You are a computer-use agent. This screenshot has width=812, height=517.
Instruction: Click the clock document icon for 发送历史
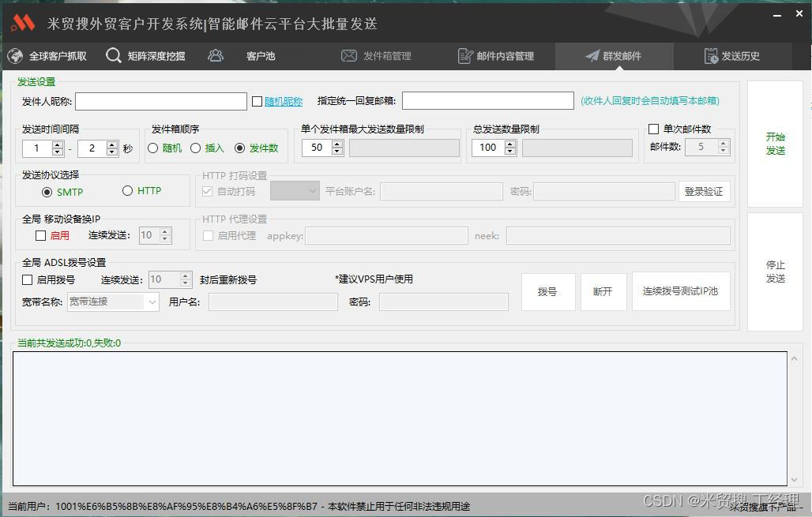tap(711, 56)
